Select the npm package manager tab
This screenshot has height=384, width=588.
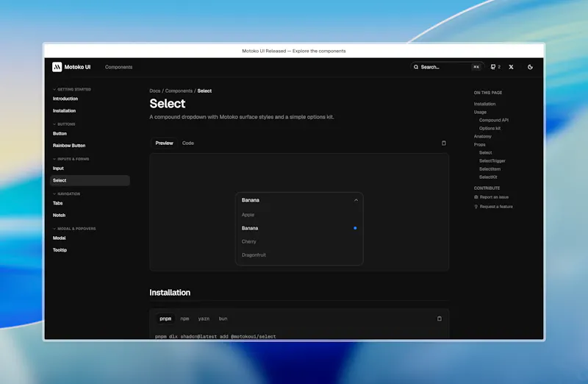coord(184,319)
